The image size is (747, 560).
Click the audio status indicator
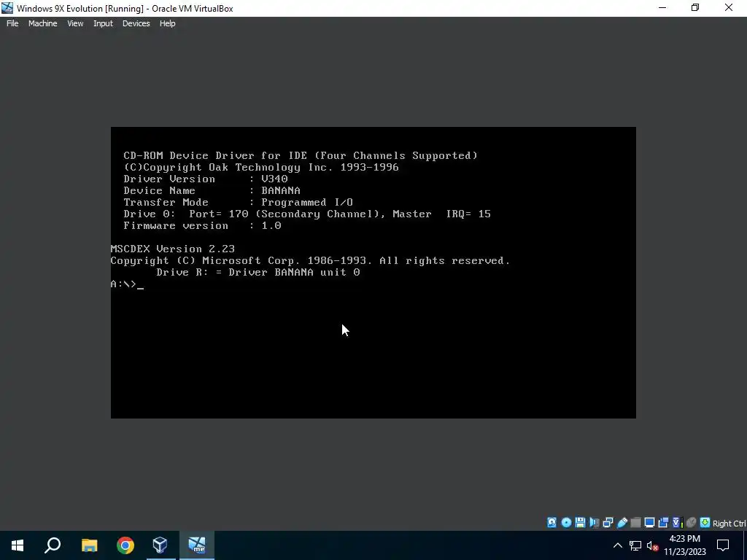click(x=594, y=523)
